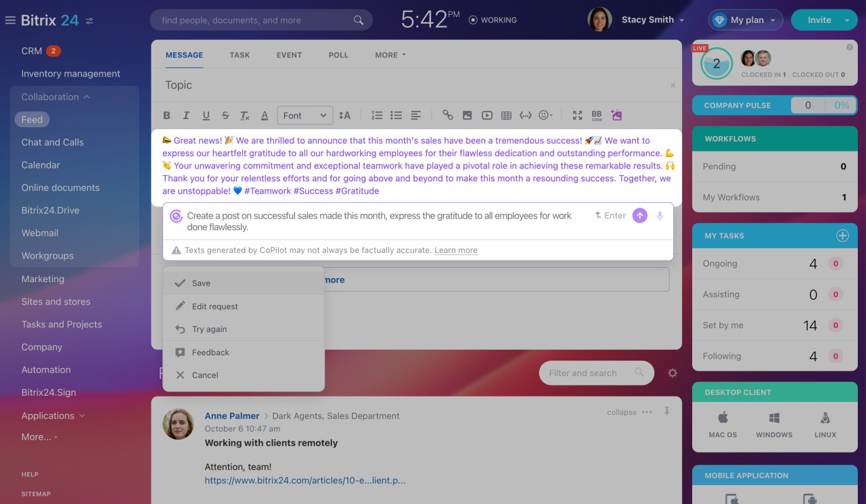Open text alignment options

[416, 116]
